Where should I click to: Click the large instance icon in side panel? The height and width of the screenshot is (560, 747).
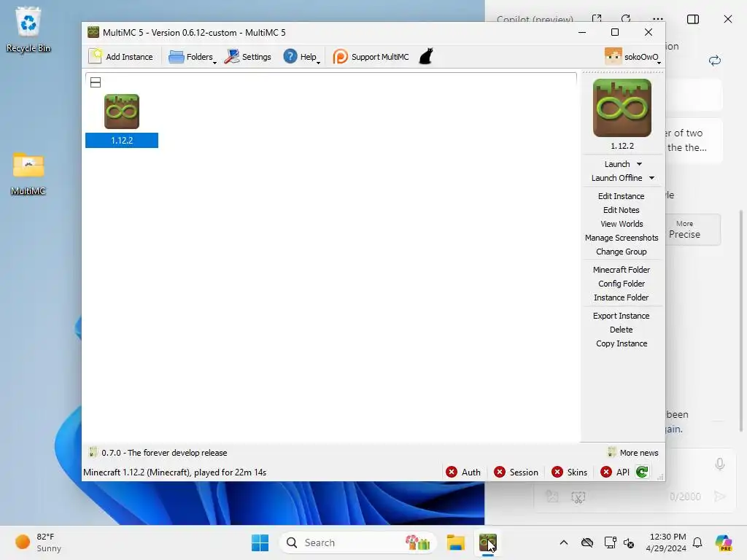622,108
